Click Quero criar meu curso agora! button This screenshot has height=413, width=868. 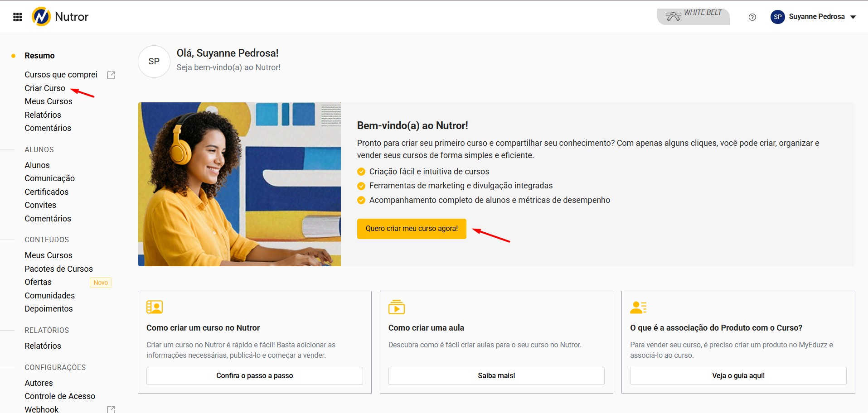tap(412, 229)
